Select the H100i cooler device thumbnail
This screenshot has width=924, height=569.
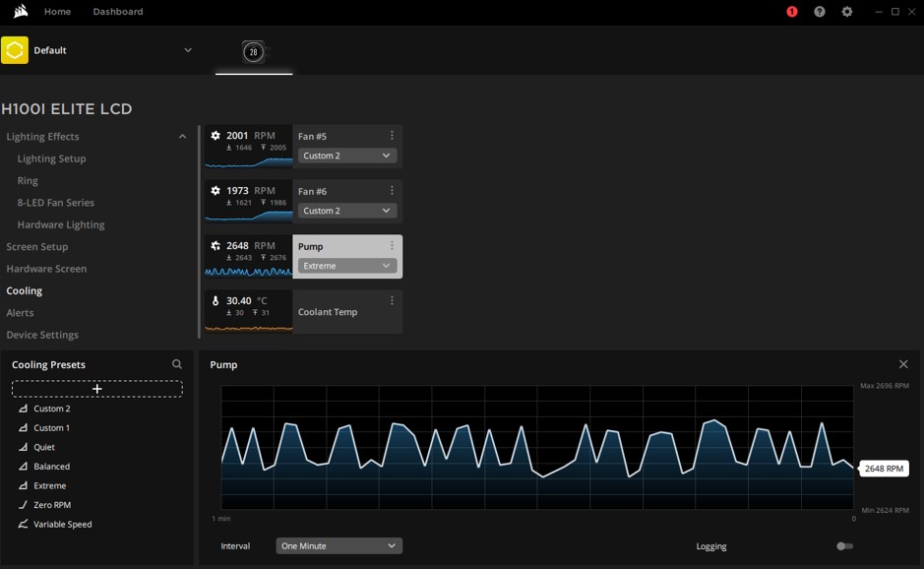pyautogui.click(x=254, y=52)
